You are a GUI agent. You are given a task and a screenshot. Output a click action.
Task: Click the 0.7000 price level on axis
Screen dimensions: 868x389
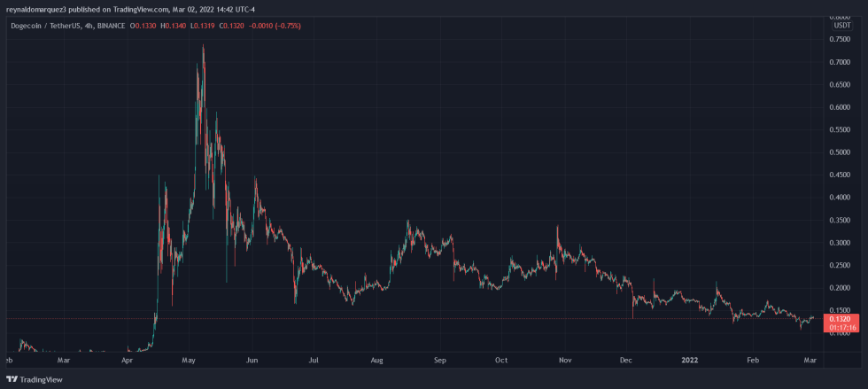click(841, 62)
